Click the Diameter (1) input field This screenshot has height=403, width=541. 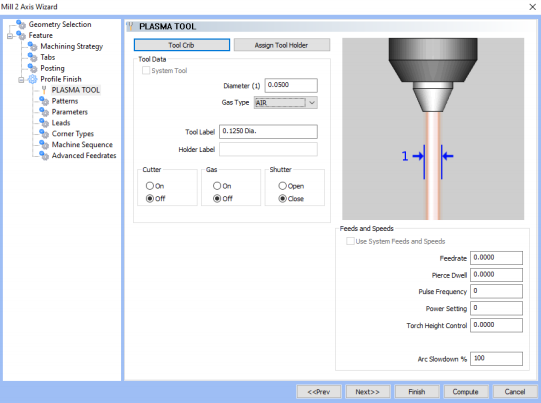[x=291, y=85]
